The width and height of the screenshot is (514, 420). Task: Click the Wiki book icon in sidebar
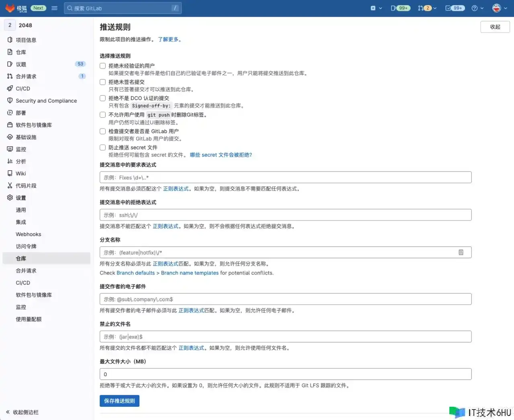tap(10, 173)
